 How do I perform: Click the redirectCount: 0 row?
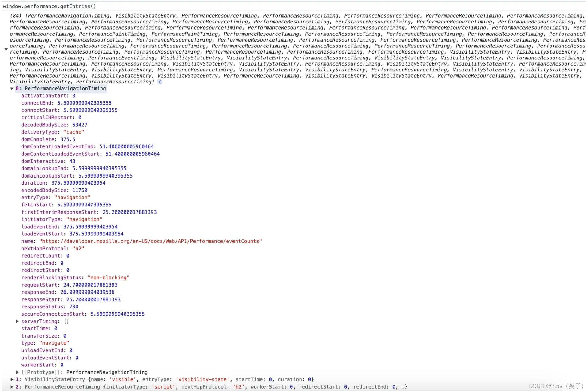pyautogui.click(x=45, y=256)
